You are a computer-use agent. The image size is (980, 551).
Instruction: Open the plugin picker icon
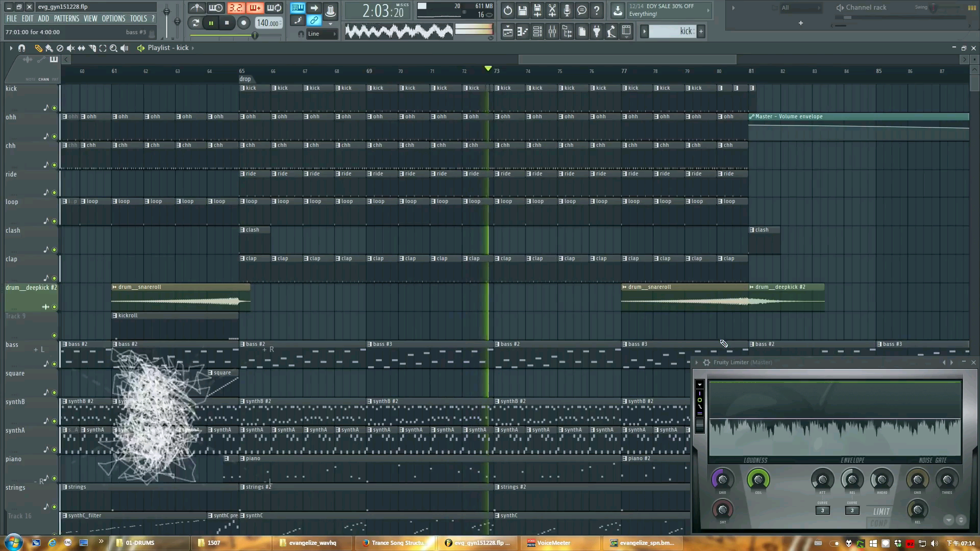click(597, 32)
